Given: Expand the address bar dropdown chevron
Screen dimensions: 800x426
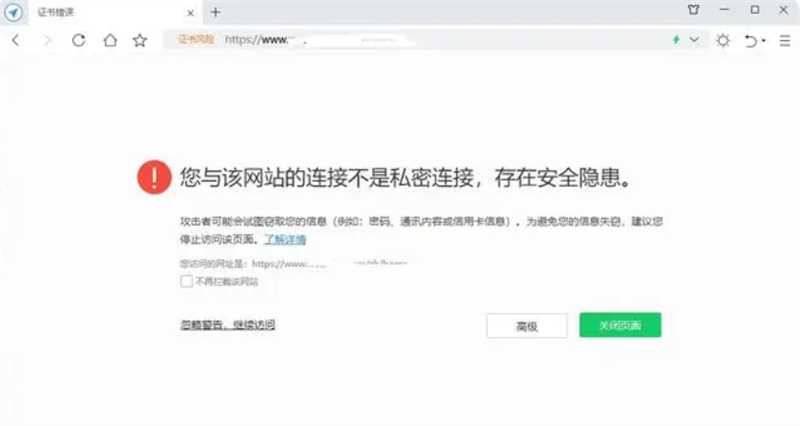Looking at the screenshot, I should (697, 41).
